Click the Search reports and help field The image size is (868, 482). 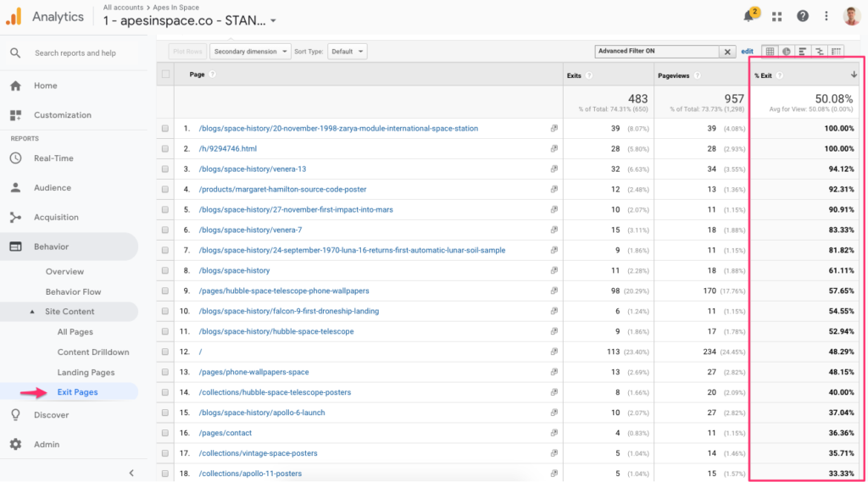coord(75,53)
